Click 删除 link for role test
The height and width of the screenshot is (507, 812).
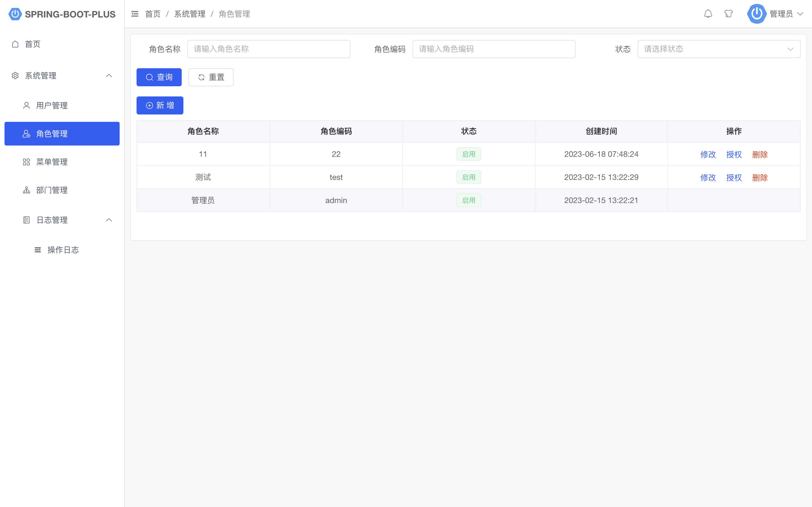click(760, 177)
